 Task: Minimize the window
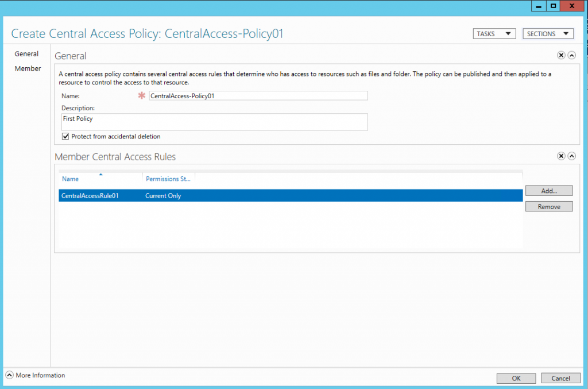[x=538, y=6]
